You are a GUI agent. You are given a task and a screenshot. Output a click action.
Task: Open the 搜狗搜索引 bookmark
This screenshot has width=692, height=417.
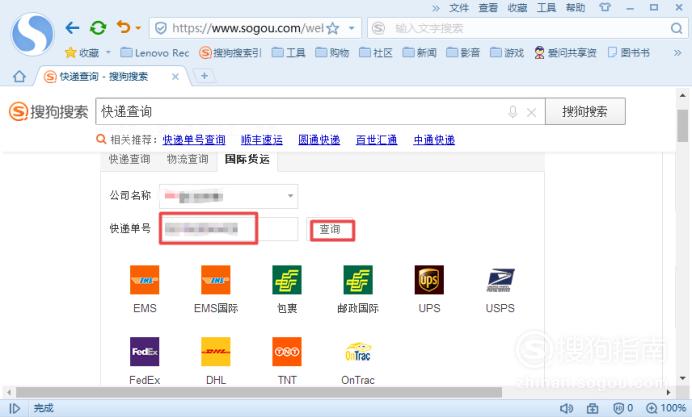[x=230, y=53]
